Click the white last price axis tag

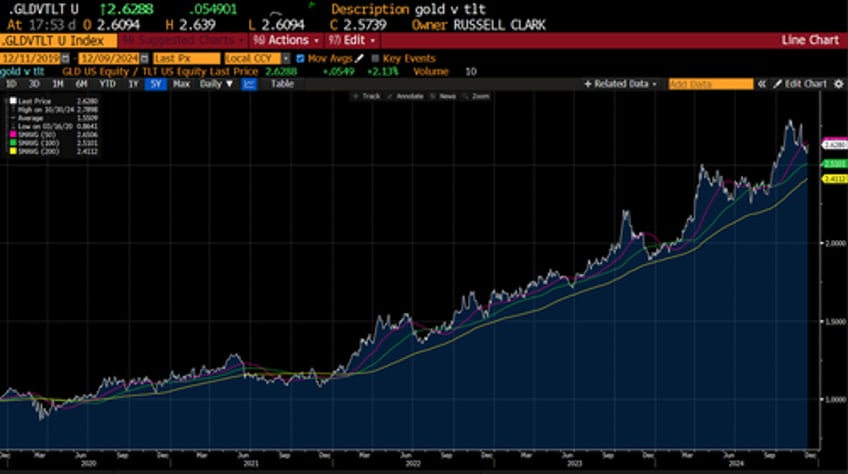(834, 144)
